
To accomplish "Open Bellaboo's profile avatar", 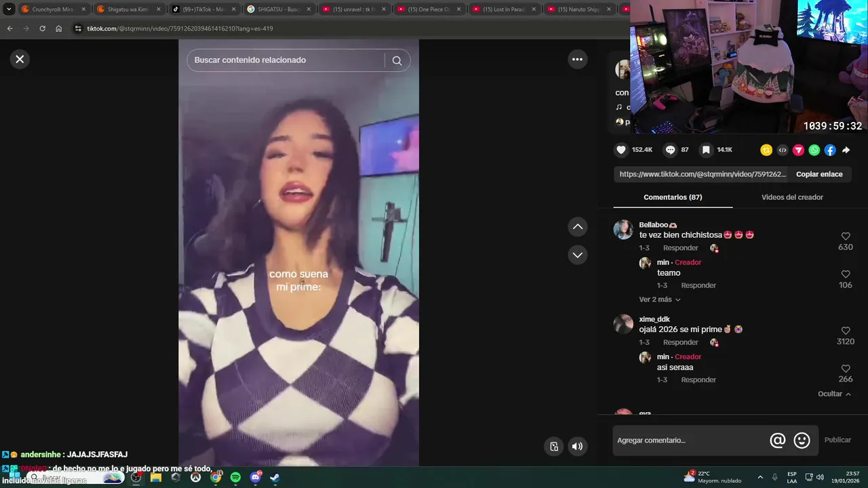I will click(623, 229).
